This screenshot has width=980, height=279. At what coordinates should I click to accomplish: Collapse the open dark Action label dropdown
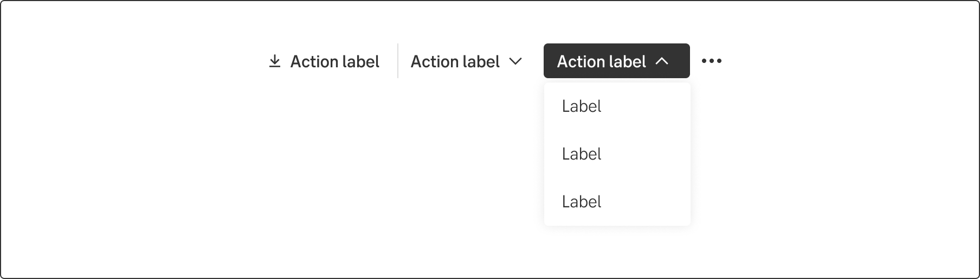click(616, 61)
